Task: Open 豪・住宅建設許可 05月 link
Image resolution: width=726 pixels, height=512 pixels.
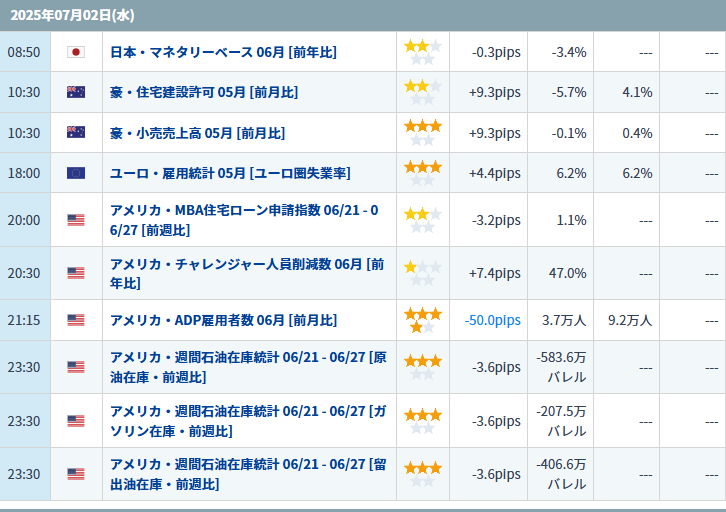Action: click(x=204, y=92)
